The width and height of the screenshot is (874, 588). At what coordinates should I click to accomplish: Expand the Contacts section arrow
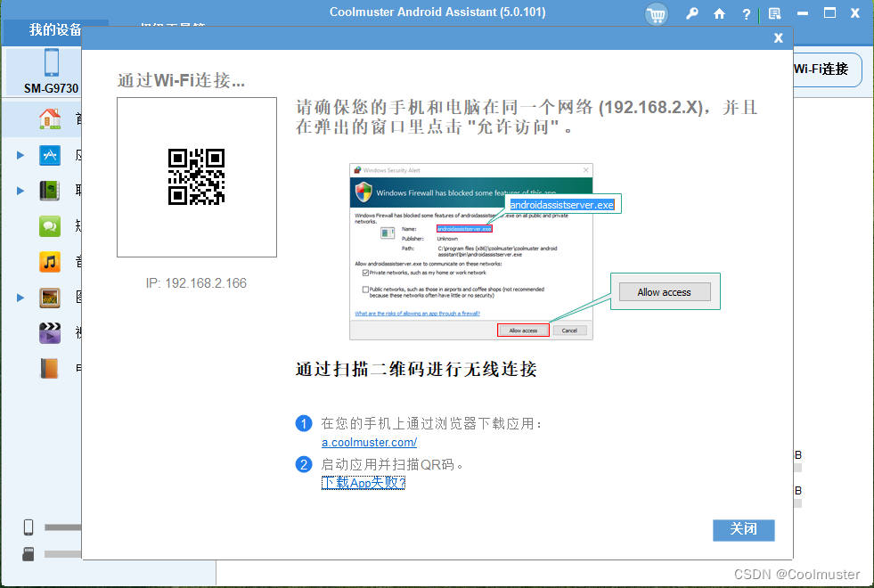(20, 190)
